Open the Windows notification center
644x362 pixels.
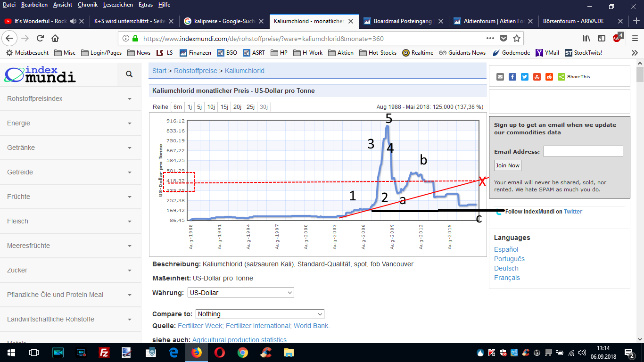click(629, 353)
